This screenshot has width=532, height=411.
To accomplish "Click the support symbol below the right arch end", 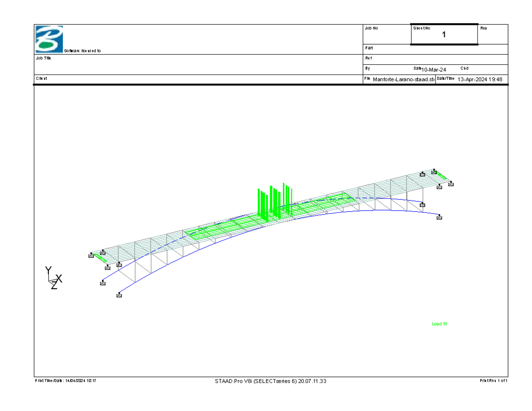I will click(439, 217).
